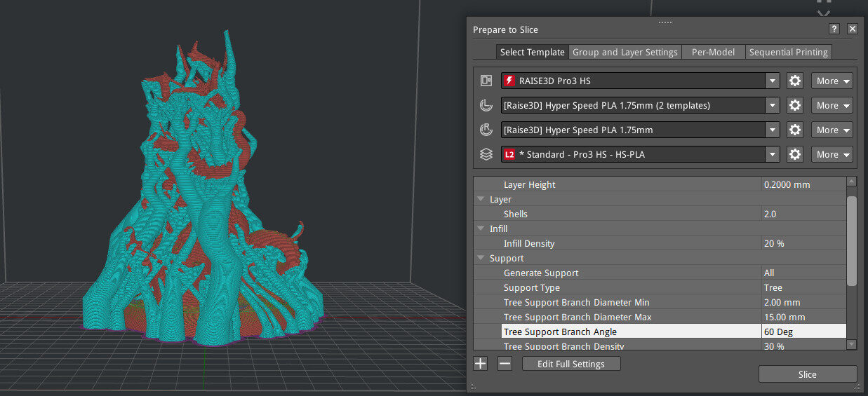Click the settings list scroll down arrow

[852, 344]
